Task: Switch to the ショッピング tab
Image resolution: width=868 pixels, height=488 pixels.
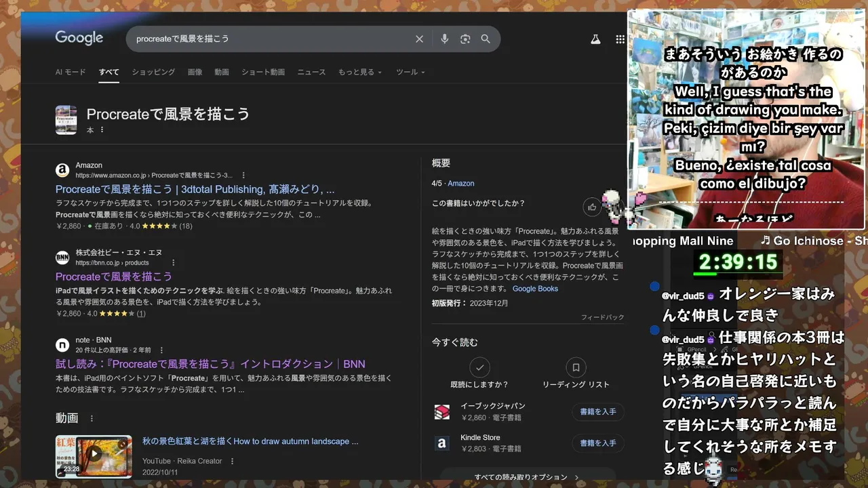Action: click(x=153, y=72)
